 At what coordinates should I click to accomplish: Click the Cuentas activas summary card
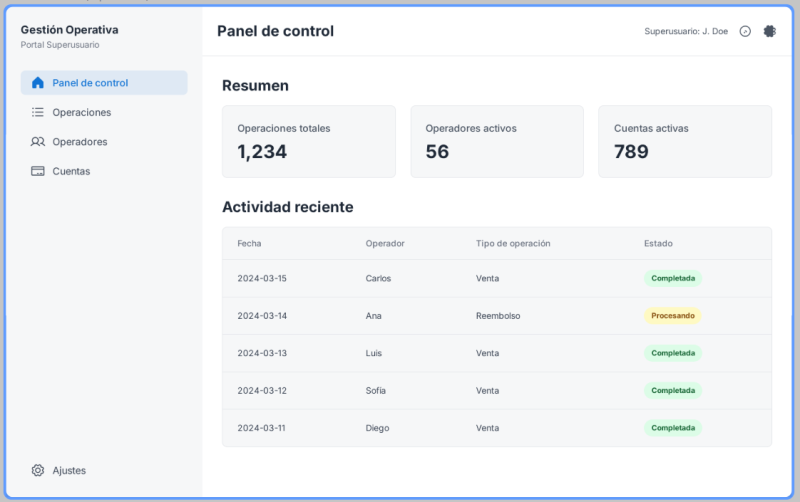point(684,142)
